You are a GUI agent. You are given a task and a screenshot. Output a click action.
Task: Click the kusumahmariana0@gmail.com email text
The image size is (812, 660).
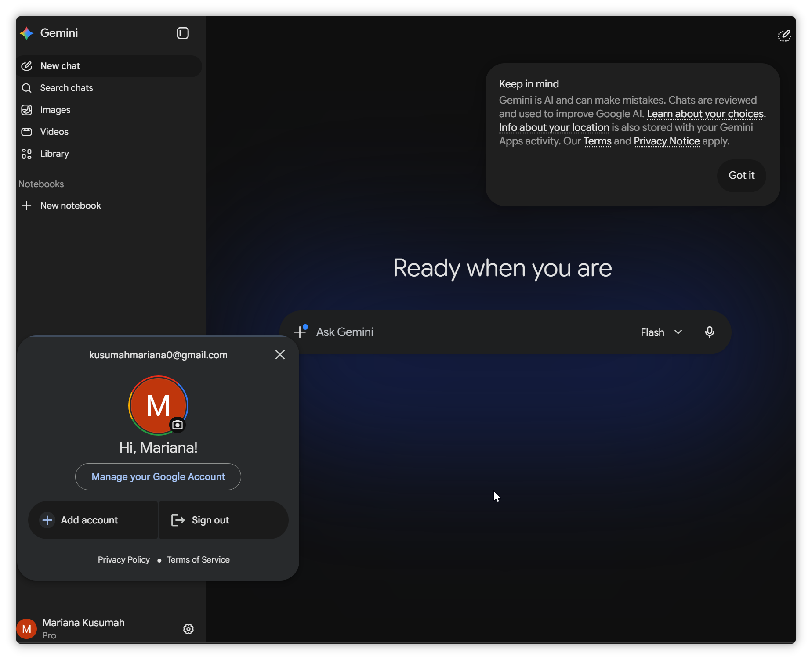(158, 355)
